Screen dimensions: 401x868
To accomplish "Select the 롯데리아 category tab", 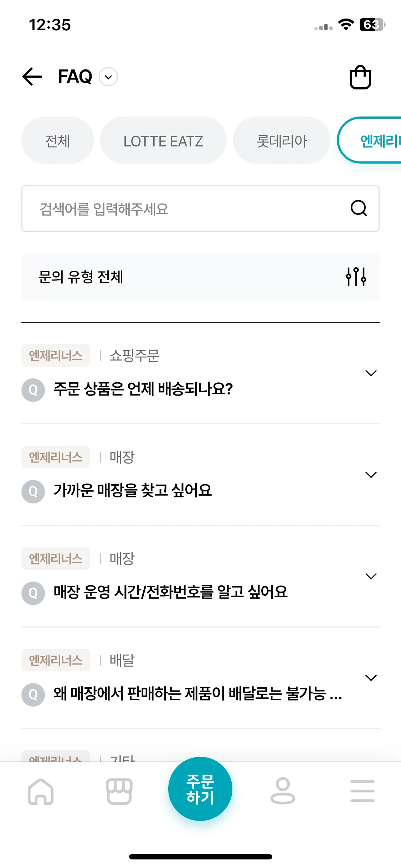I will click(282, 140).
